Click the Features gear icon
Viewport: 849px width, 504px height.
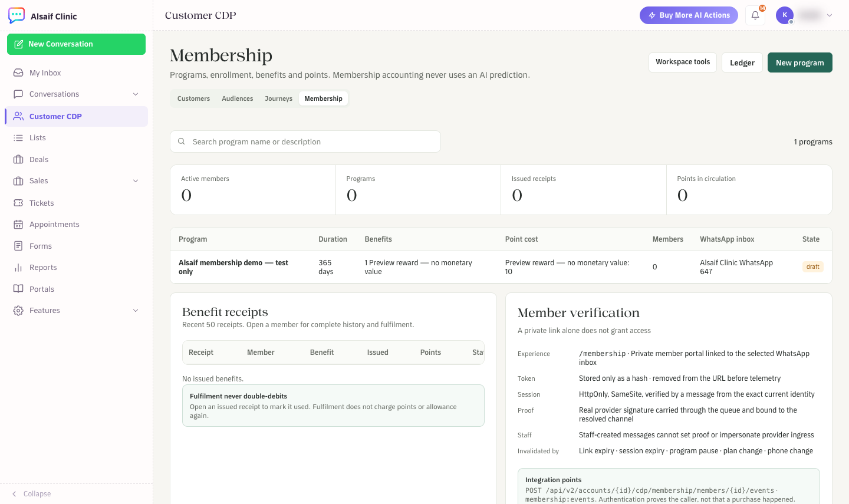coord(18,310)
